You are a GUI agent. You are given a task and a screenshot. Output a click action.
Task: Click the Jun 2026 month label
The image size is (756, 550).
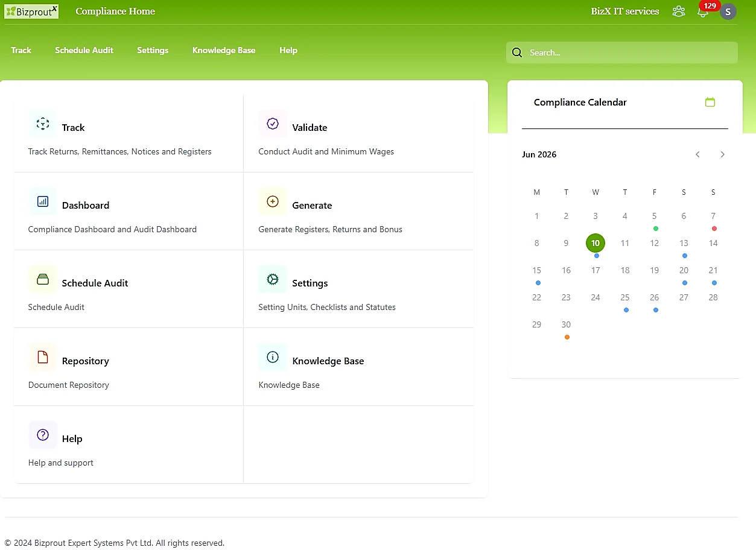pos(539,154)
